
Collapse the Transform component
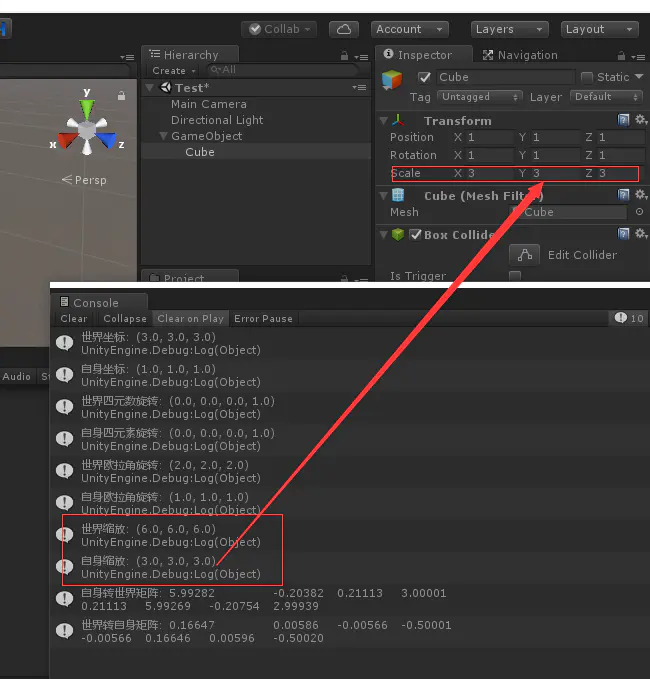coord(384,120)
